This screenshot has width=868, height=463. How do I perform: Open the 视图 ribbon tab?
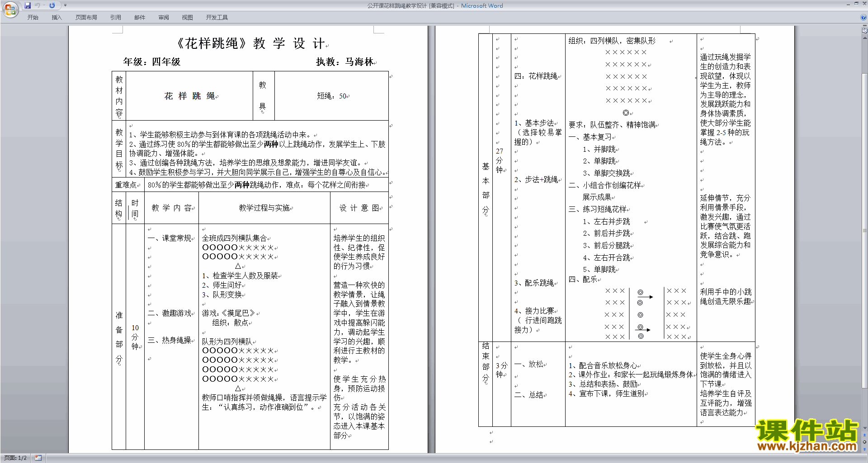tap(188, 17)
